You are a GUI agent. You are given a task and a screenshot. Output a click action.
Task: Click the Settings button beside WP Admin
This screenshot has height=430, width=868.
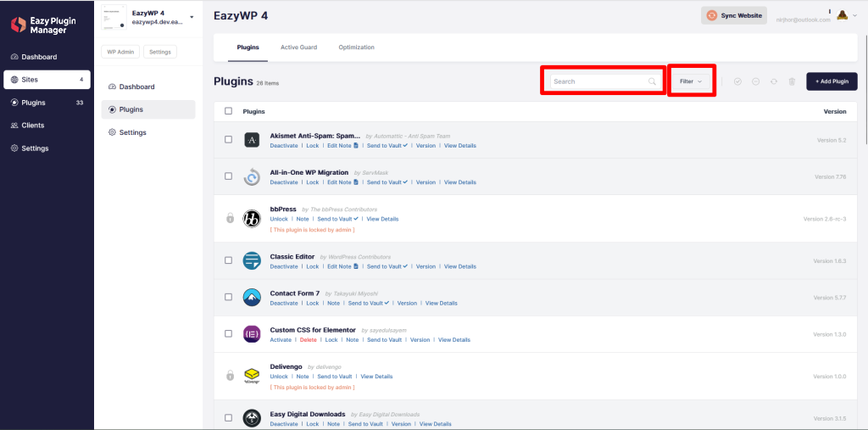pos(160,52)
